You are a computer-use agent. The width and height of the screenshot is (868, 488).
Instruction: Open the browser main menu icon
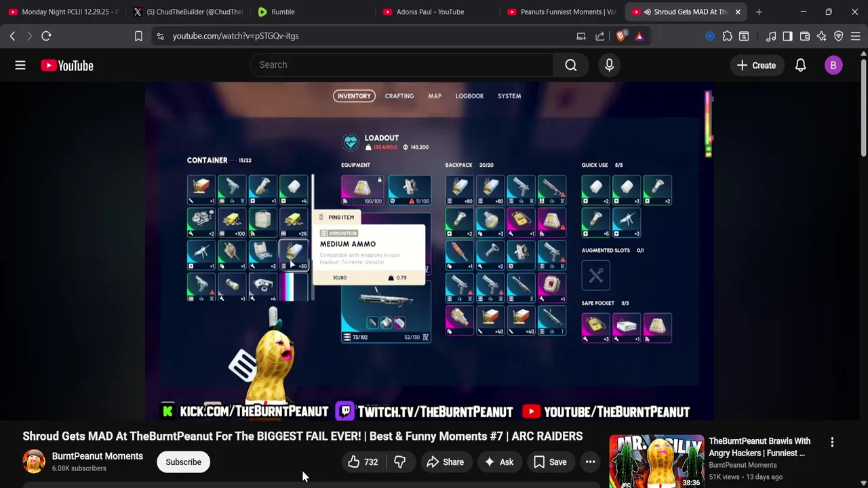coord(856,36)
